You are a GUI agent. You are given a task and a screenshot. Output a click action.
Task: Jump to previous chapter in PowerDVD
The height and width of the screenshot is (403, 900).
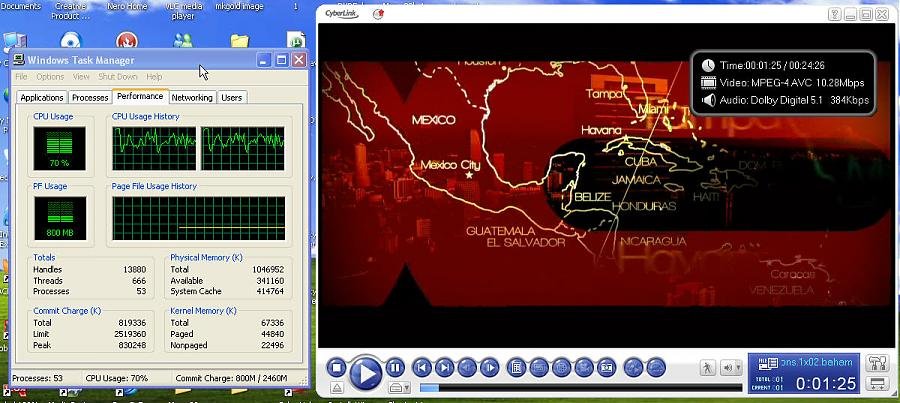[422, 367]
